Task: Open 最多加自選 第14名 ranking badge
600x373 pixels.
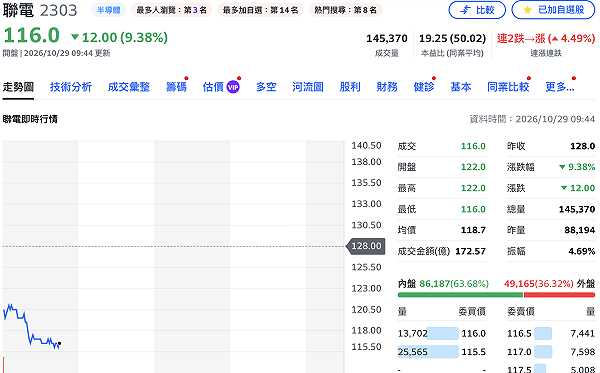Action: [261, 10]
